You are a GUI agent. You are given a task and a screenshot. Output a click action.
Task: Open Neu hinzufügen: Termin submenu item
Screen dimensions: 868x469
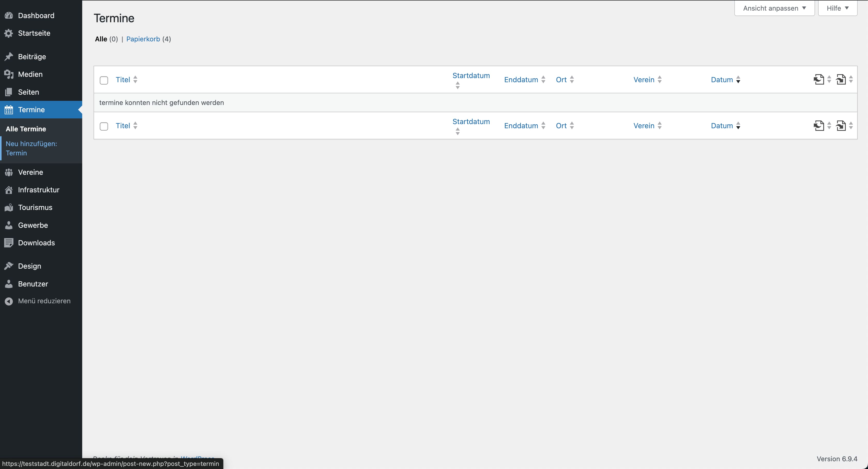tap(31, 148)
